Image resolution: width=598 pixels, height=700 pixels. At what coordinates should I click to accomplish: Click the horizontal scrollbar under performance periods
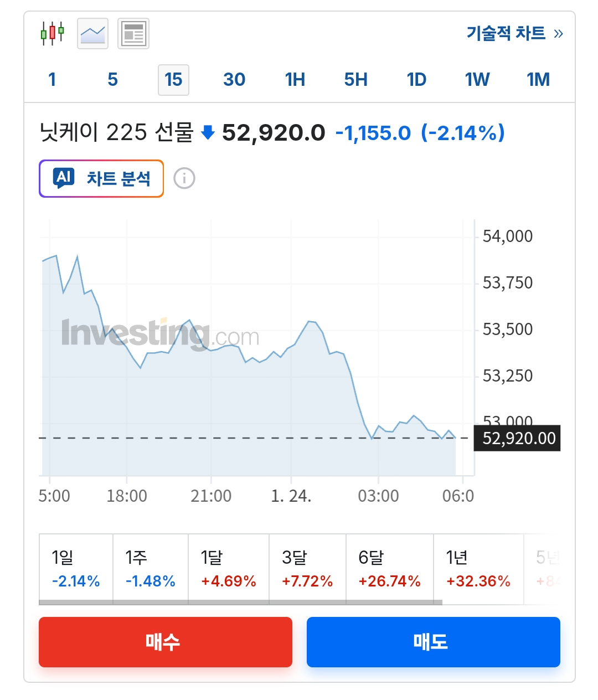(241, 603)
